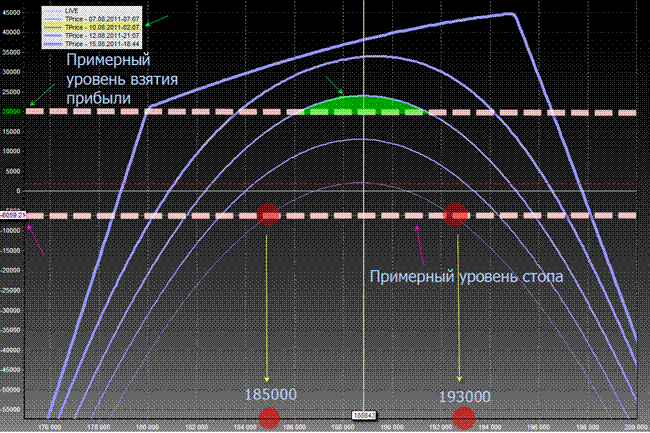
Task: Click the 30000 Y-axis label
Action: tap(11, 72)
